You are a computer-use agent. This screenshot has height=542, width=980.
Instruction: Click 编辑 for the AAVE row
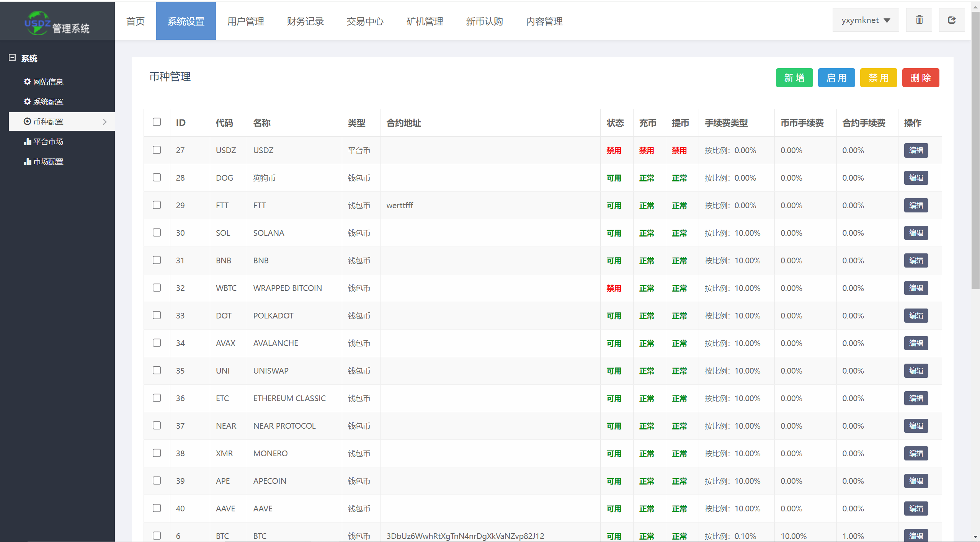[x=916, y=508]
